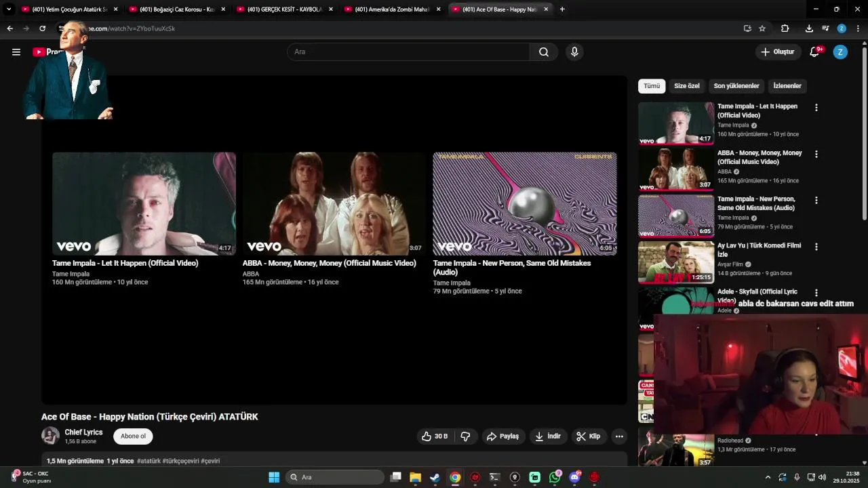Screen dimensions: 868x488
Task: Reload the page with the refresh icon
Action: click(42, 28)
